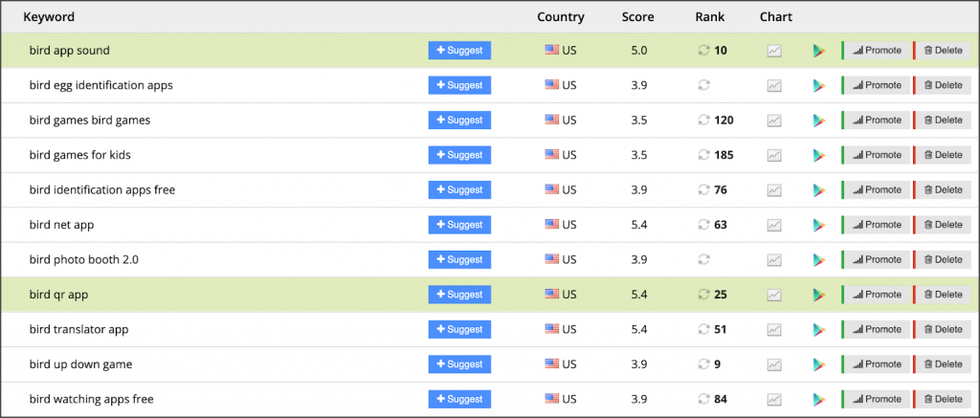Sort by the Rank column header
The image size is (980, 418).
click(x=710, y=17)
